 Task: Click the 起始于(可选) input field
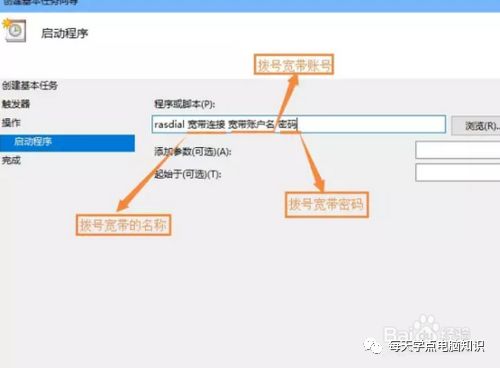click(x=458, y=172)
